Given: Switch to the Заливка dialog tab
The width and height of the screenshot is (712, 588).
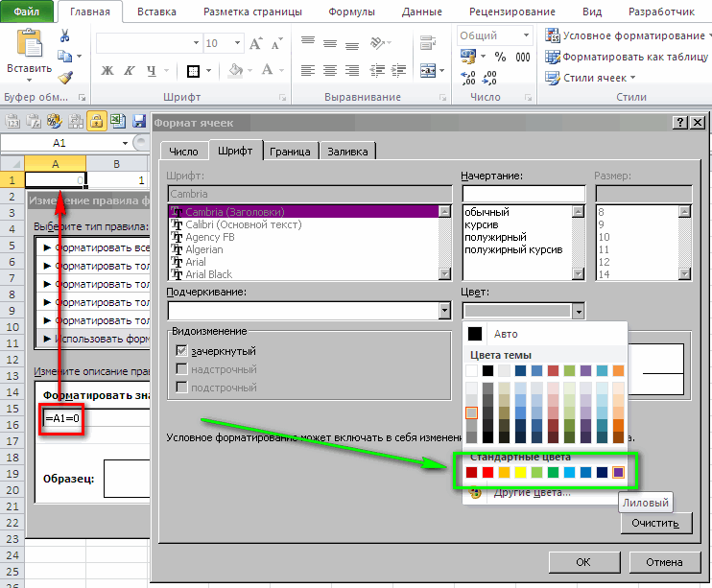Looking at the screenshot, I should [x=347, y=152].
